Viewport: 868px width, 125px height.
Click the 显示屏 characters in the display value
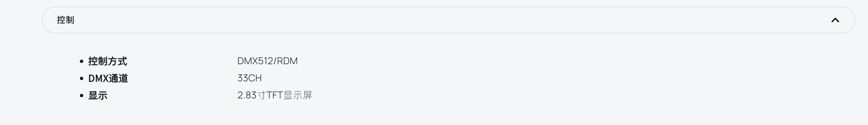click(298, 96)
